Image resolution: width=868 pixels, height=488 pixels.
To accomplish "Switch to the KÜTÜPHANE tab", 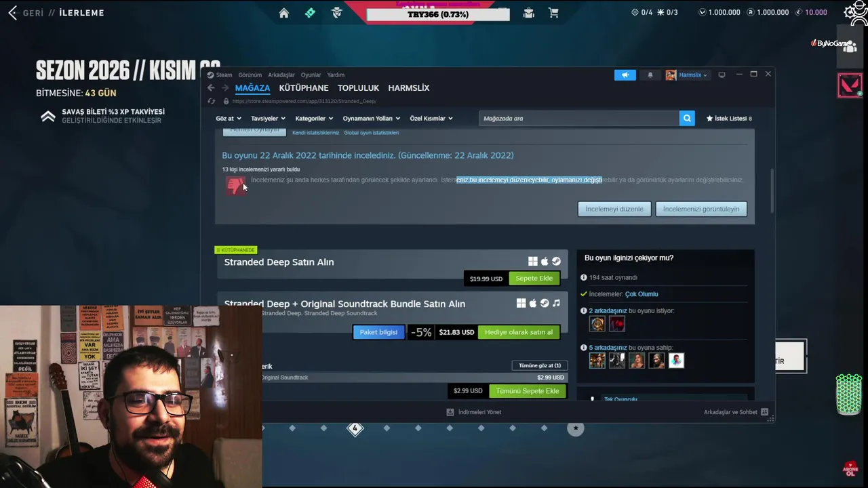I will point(304,88).
